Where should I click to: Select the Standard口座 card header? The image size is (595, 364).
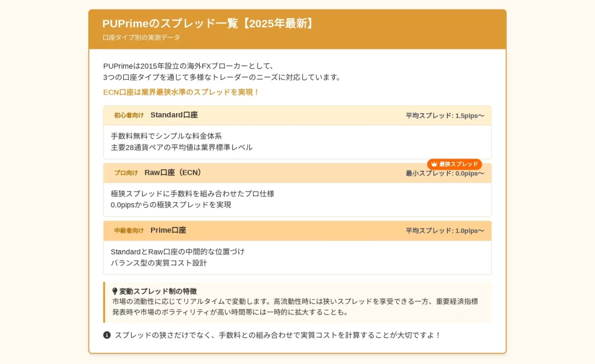point(297,116)
